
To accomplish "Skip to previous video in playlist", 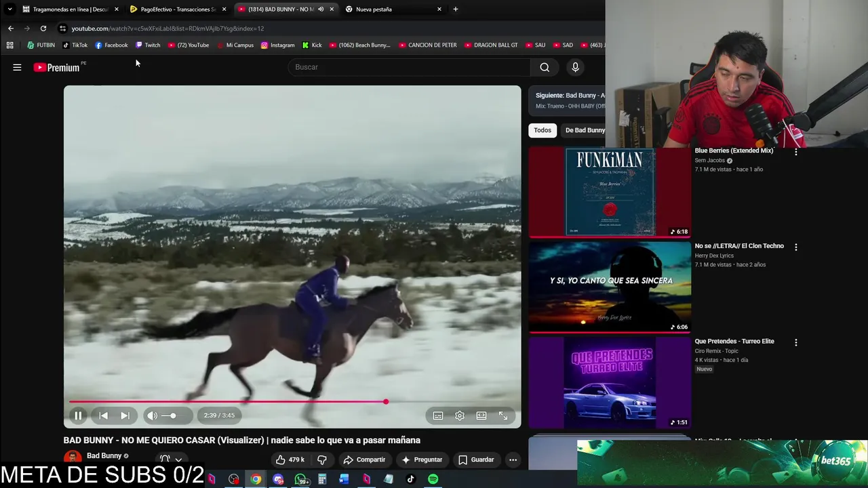I will pyautogui.click(x=103, y=415).
